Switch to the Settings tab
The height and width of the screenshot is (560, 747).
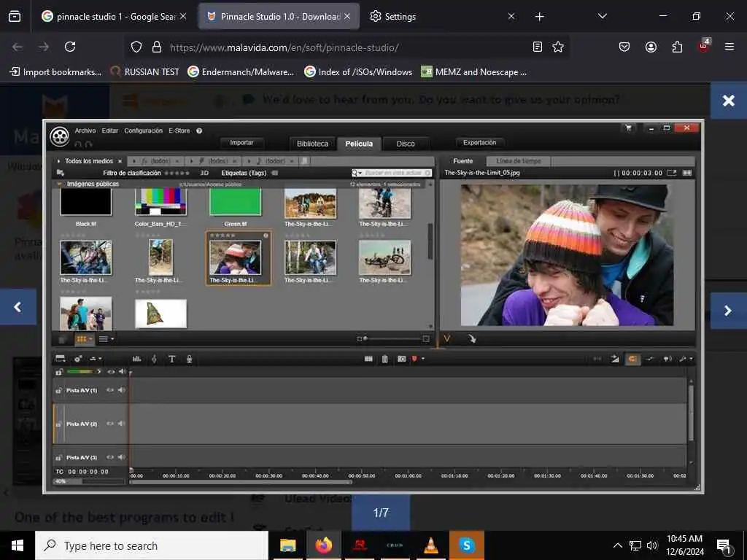pos(400,17)
